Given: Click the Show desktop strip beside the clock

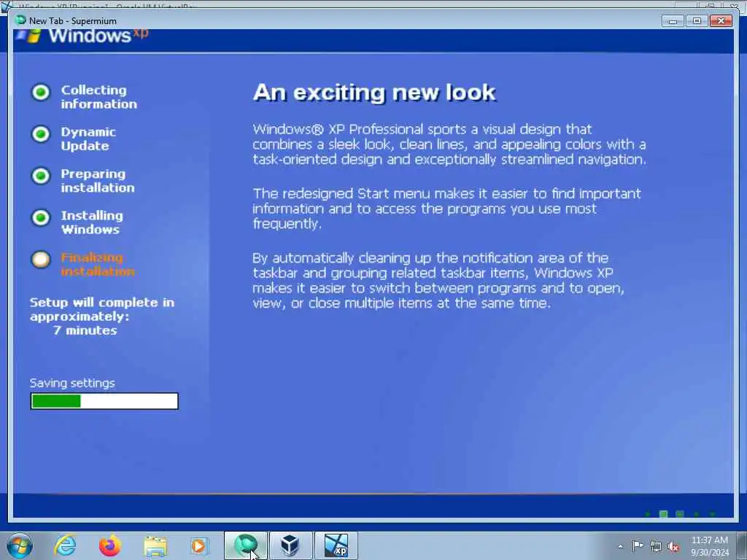Looking at the screenshot, I should tap(742, 545).
